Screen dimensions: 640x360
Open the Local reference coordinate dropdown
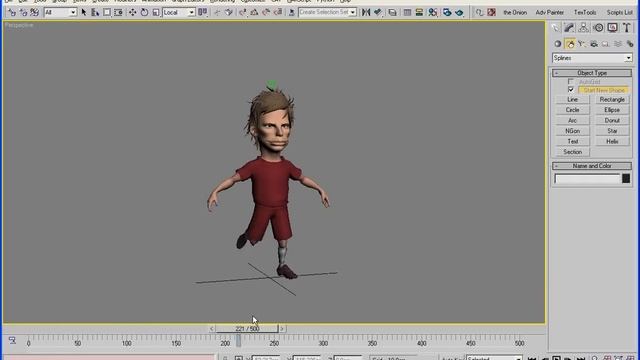coord(179,12)
